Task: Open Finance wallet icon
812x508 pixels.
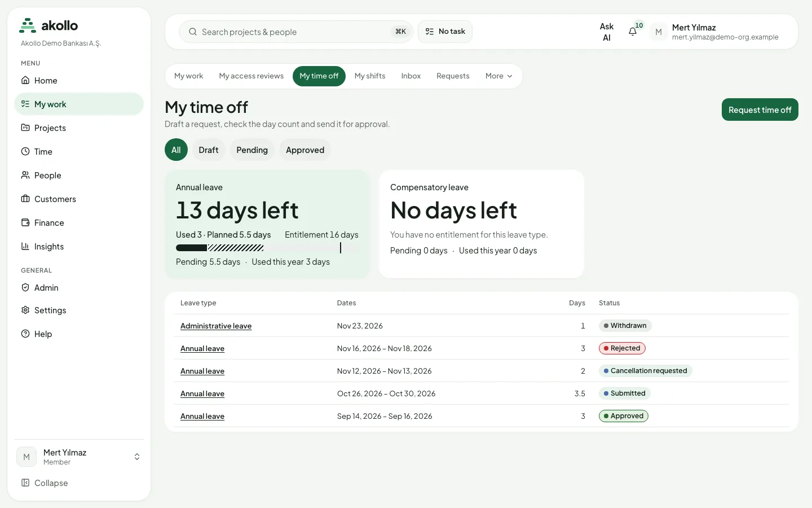Action: (x=25, y=222)
